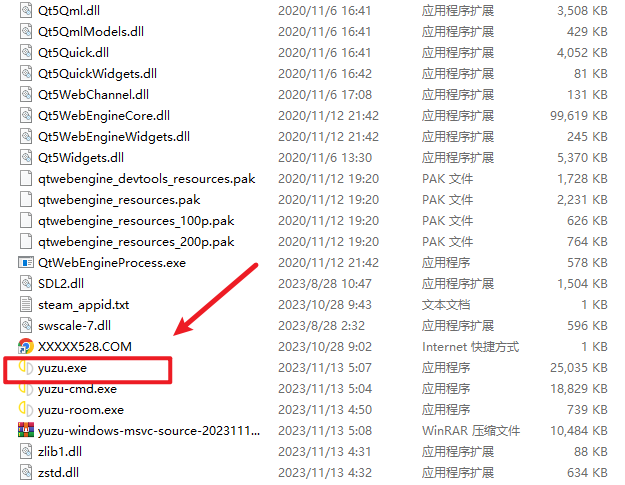Select the yuzu-cmd.exe file icon
Viewport: 625px width, 485px height.
coord(26,389)
